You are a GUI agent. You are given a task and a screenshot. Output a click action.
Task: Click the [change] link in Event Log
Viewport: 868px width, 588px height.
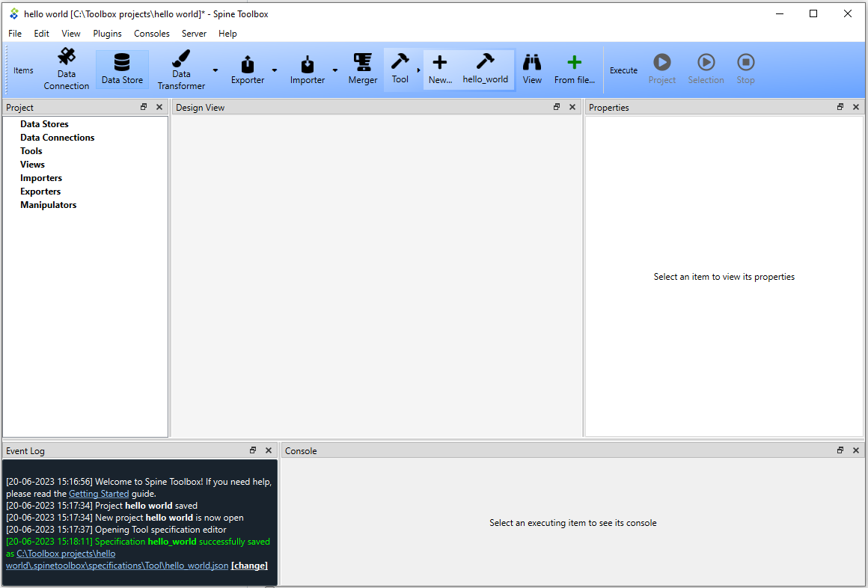pos(249,566)
